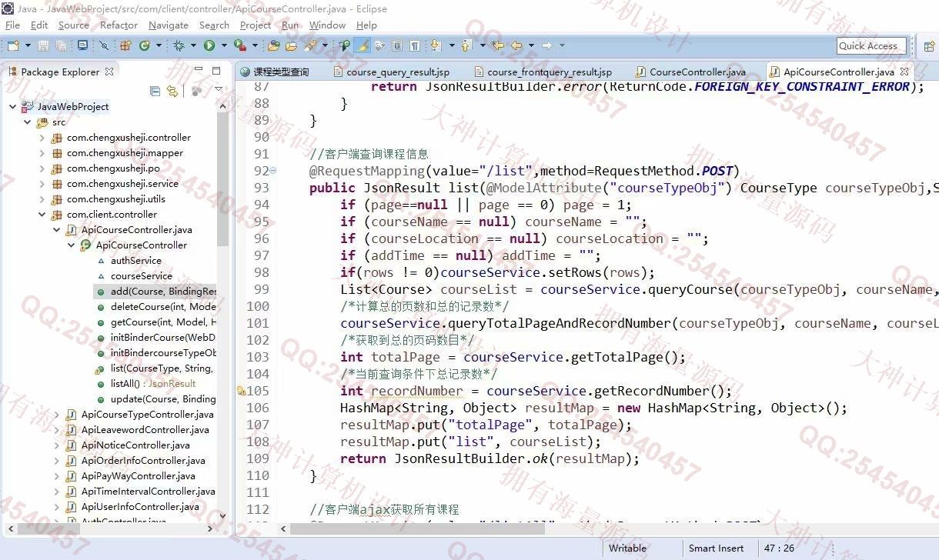Viewport: 939px width, 560px height.
Task: Toggle Skip All Breakpoints
Action: pyautogui.click(x=105, y=46)
